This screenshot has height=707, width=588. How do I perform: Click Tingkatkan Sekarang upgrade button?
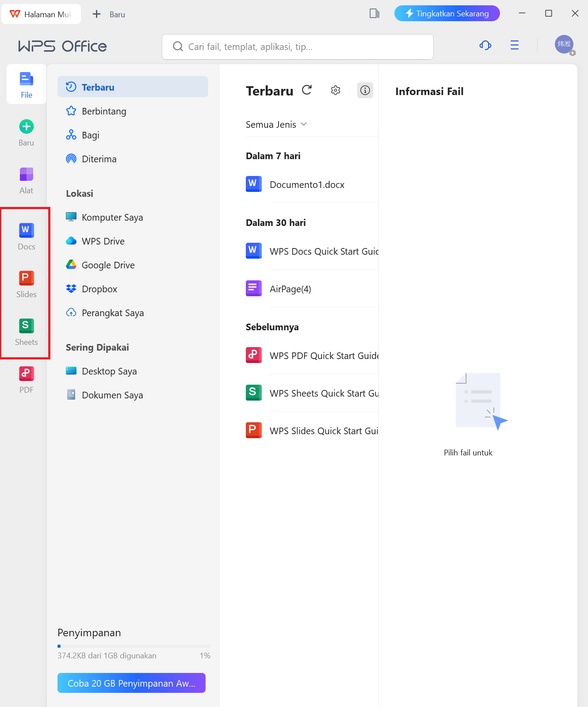[447, 13]
